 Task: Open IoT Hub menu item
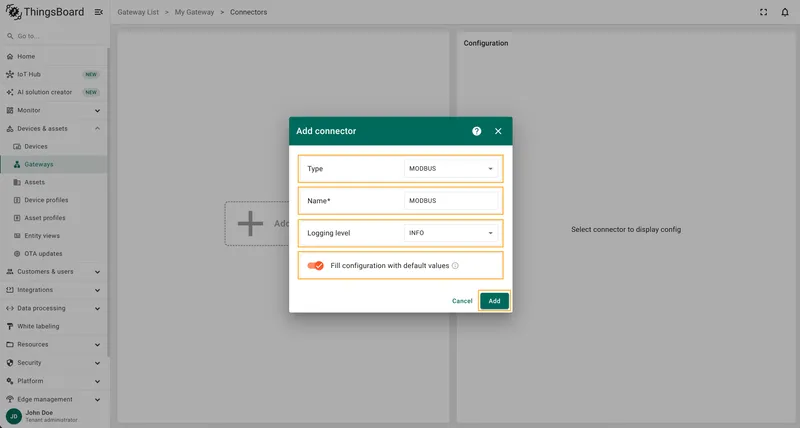click(54, 74)
